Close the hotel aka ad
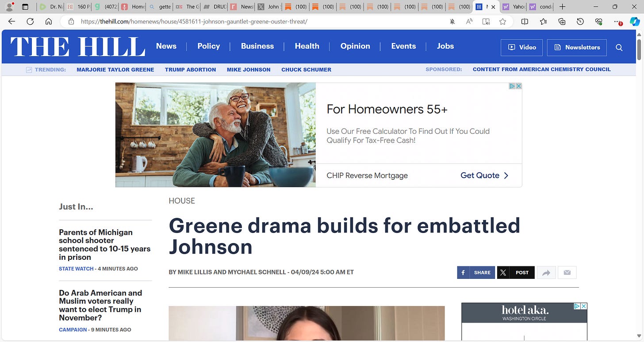This screenshot has width=644, height=342. (x=583, y=306)
